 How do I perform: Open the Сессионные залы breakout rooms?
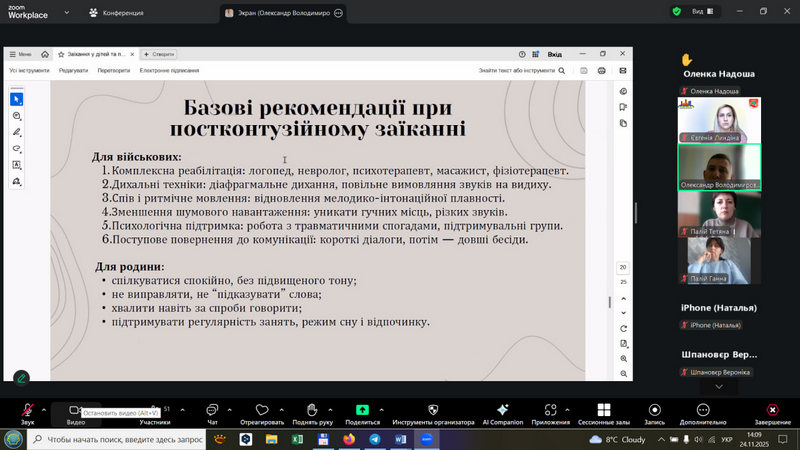[602, 410]
